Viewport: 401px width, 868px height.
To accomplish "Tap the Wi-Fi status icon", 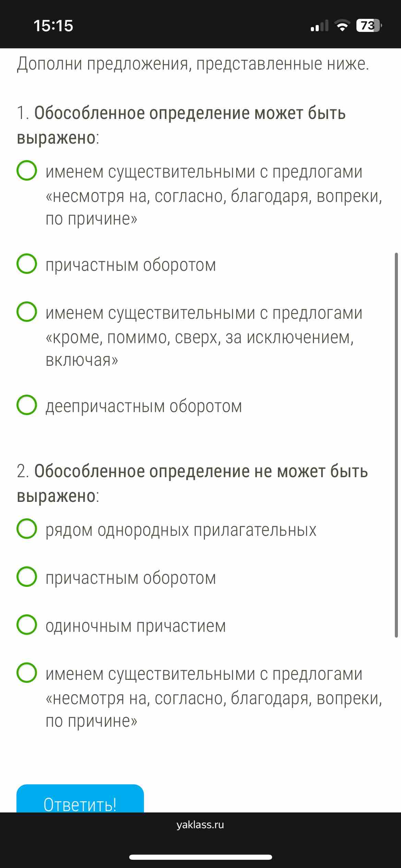I will coord(342,26).
